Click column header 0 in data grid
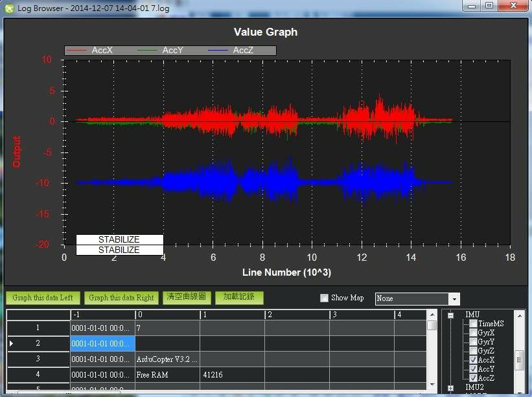Viewport: 532px width, 397px height. click(x=168, y=315)
